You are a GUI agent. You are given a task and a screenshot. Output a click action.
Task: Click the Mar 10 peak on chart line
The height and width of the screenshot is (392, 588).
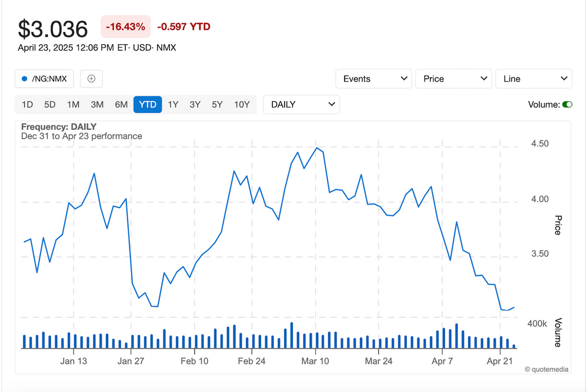pos(316,148)
